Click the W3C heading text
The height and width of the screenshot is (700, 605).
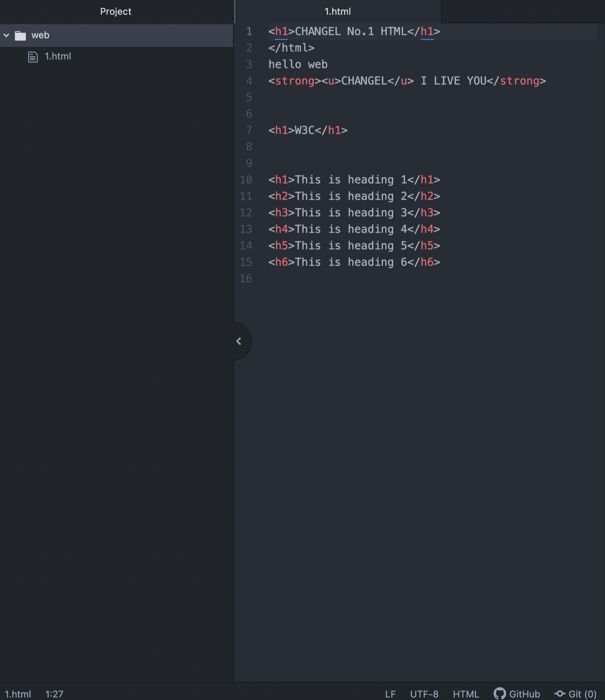[304, 130]
